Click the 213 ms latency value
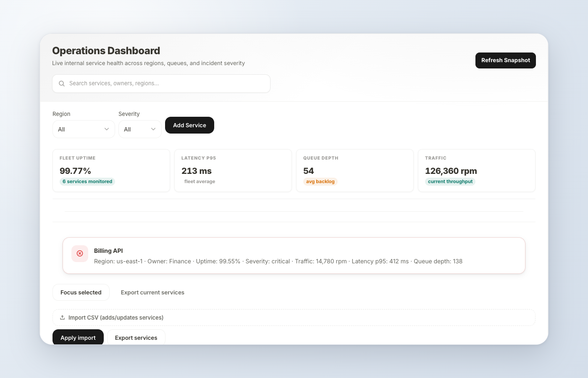 coord(197,171)
